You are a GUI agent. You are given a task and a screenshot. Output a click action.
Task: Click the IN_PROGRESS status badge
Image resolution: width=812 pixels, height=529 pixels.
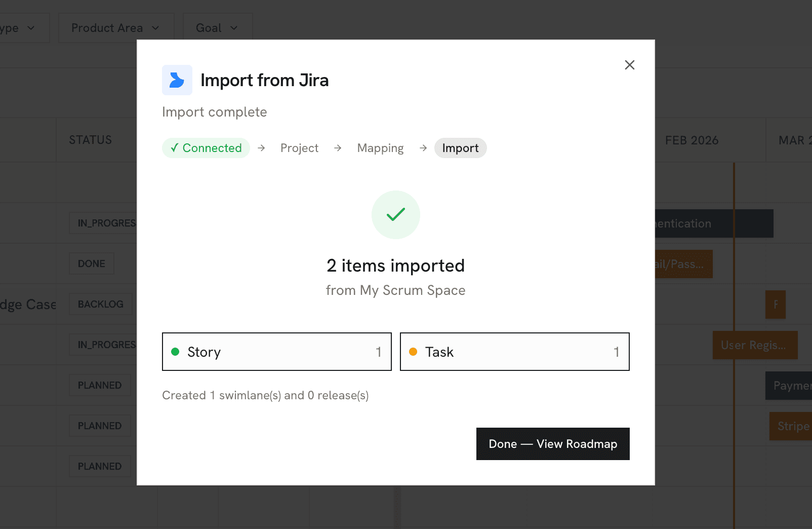[x=104, y=223]
